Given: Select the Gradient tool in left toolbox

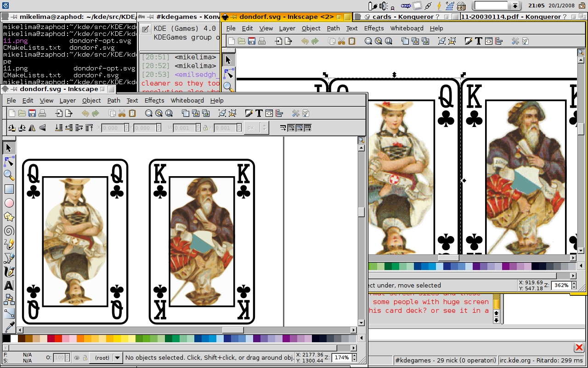Looking at the screenshot, I should click(x=9, y=313).
